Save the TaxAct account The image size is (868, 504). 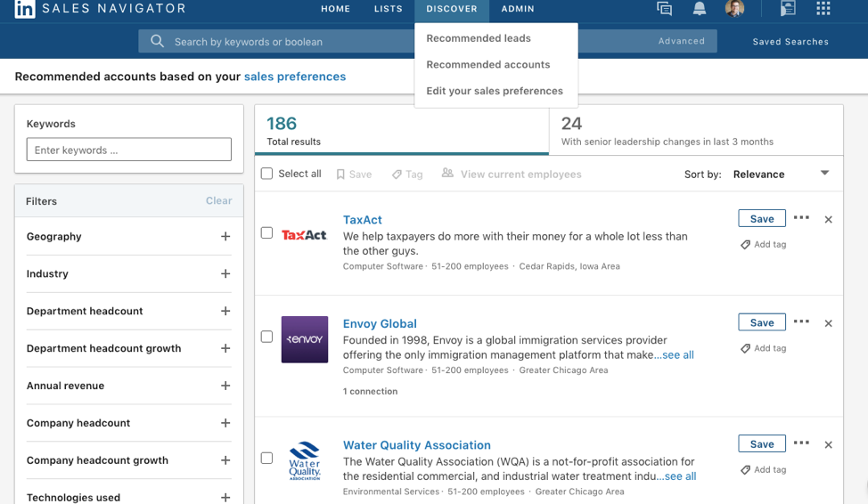(762, 218)
